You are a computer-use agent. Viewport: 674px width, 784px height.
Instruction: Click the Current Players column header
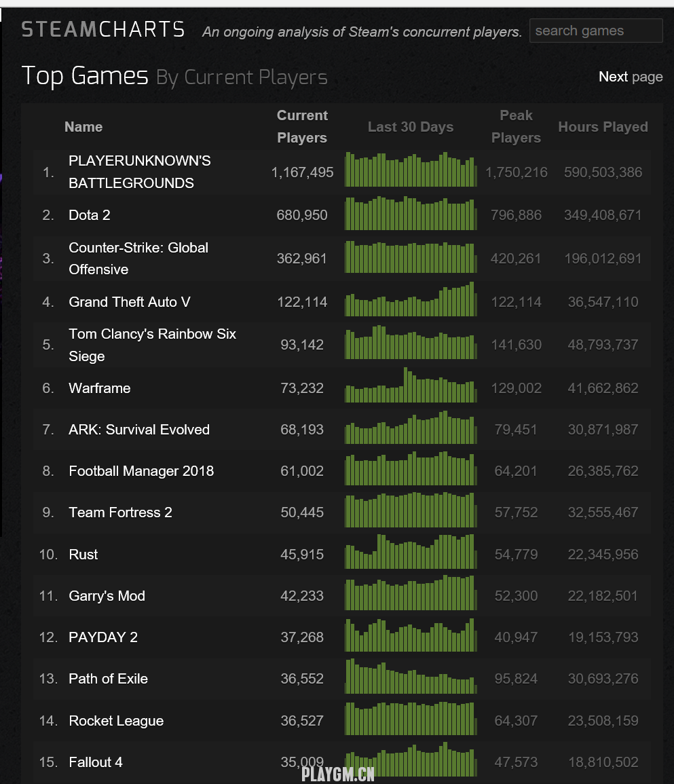coord(302,126)
